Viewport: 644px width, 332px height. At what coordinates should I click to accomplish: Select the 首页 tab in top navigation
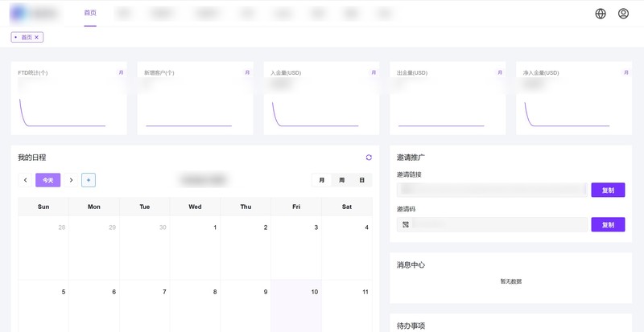coord(90,14)
